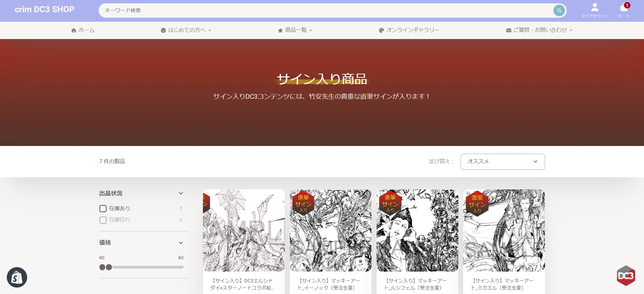Open the エルシャダイ×スターノート product thumbnail

click(244, 231)
